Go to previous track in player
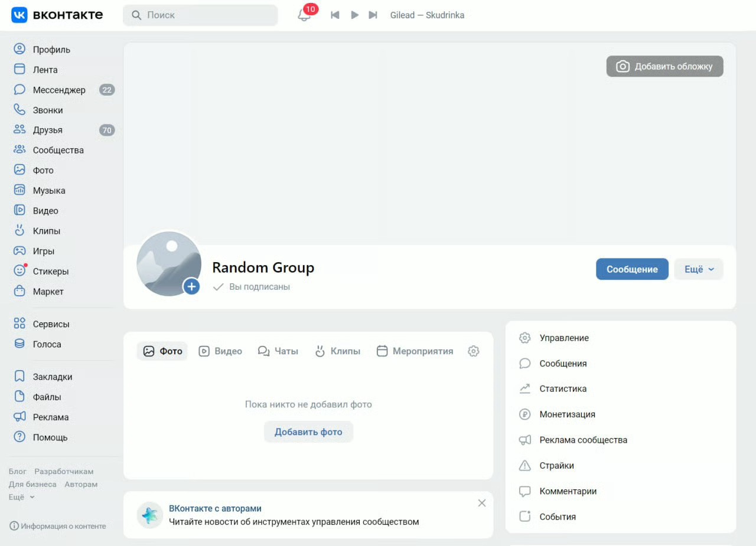 (x=335, y=15)
